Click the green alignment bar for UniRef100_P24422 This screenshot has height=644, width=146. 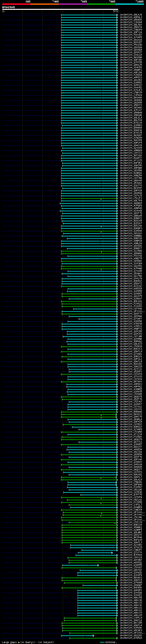[90, 304]
